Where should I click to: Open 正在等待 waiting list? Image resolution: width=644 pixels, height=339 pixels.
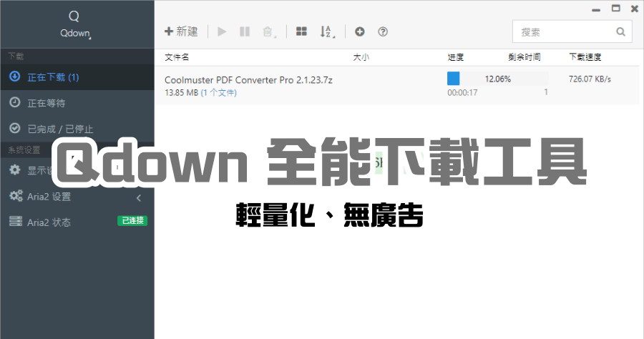tap(77, 103)
